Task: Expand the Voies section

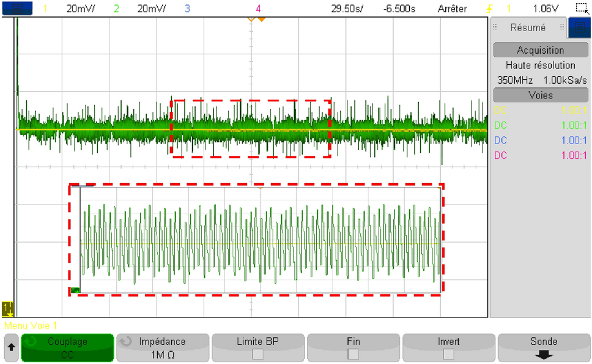Action: pos(541,95)
